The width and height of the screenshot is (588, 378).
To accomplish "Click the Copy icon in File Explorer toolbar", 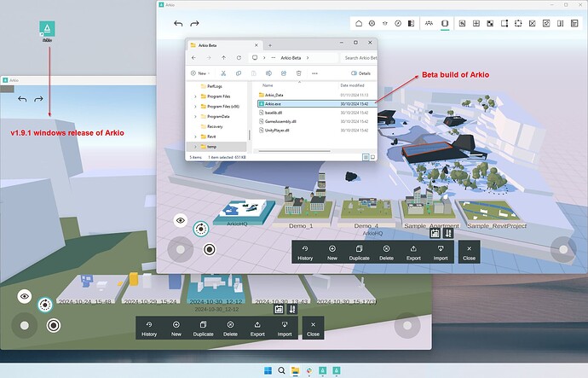I will [239, 73].
